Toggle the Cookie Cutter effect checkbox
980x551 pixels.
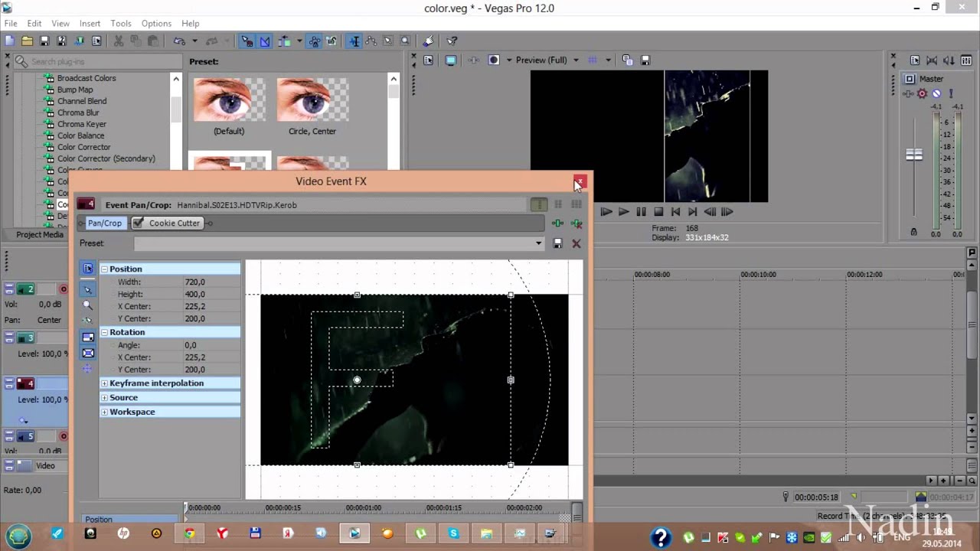tap(138, 223)
